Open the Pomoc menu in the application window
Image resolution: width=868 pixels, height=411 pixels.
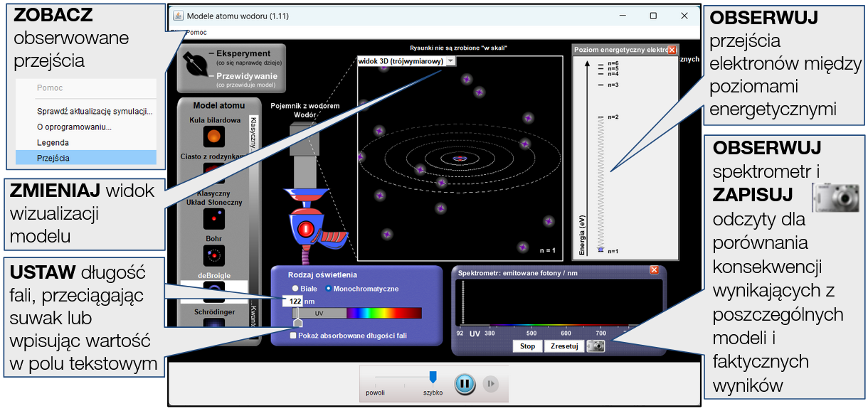[x=196, y=33]
